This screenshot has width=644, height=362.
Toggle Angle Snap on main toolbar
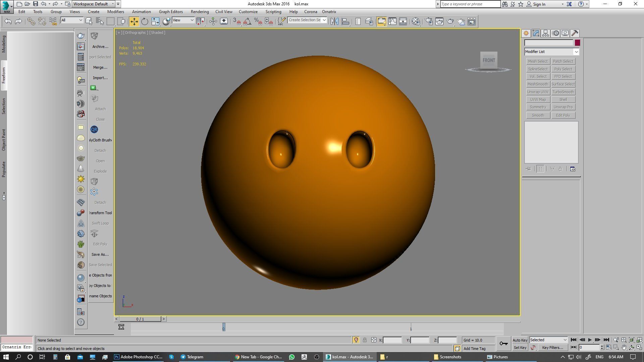(x=248, y=21)
